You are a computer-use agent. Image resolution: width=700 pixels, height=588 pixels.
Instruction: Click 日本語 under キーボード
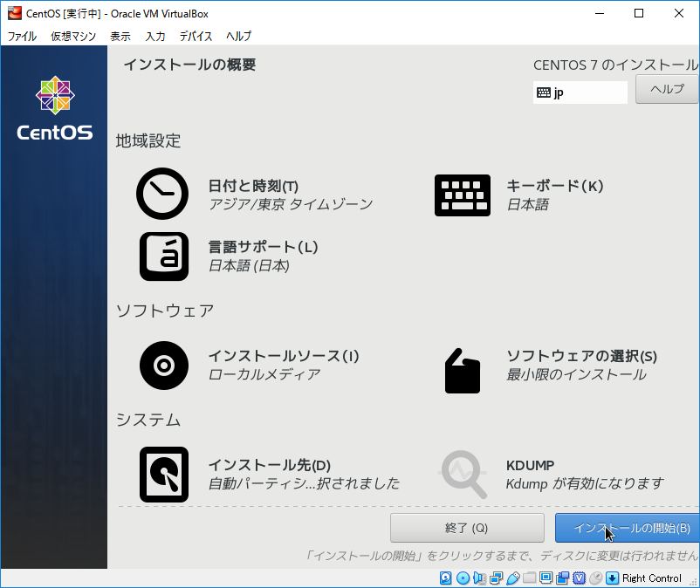coord(528,204)
